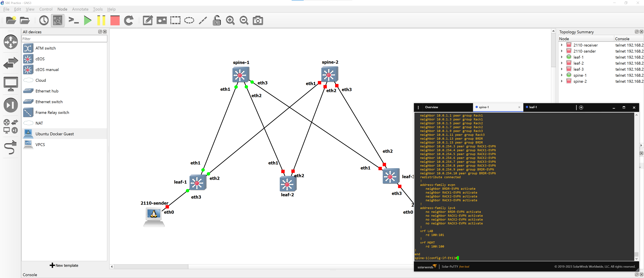644x278 pixels.
Task: Select the Draw line tool
Action: [203, 20]
